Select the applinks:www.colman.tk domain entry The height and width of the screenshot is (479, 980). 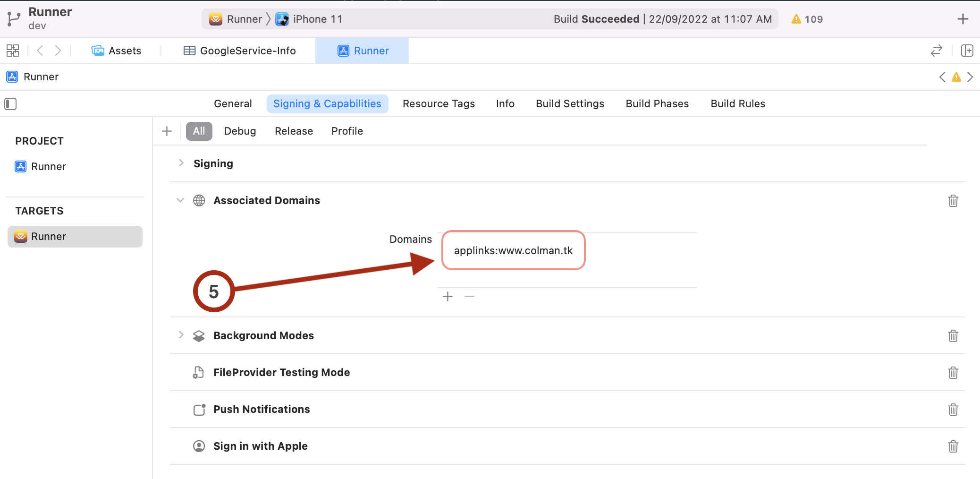coord(513,250)
